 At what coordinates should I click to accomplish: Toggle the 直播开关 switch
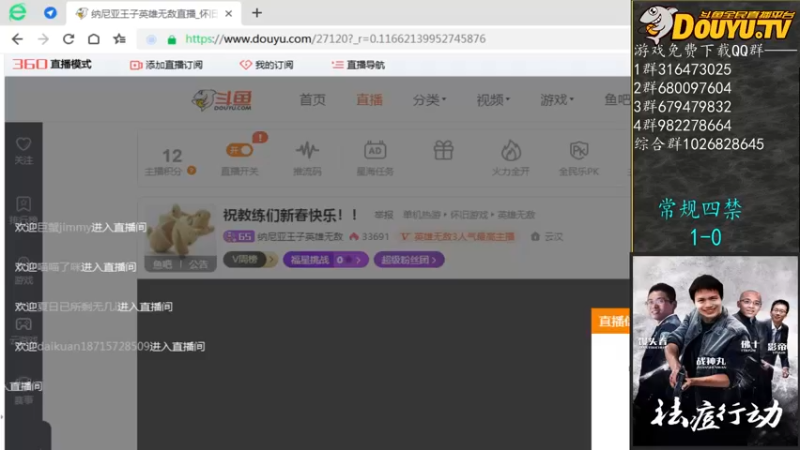(239, 150)
